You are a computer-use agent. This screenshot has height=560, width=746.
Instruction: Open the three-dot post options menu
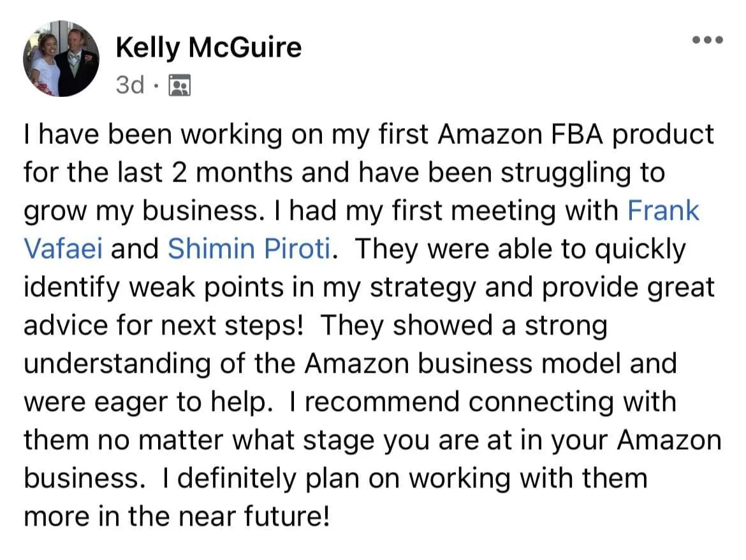(708, 40)
